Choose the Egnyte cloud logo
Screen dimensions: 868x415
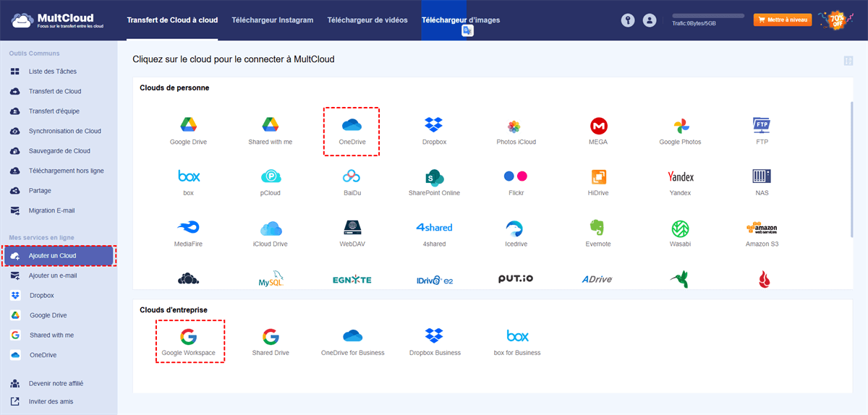[x=352, y=279]
